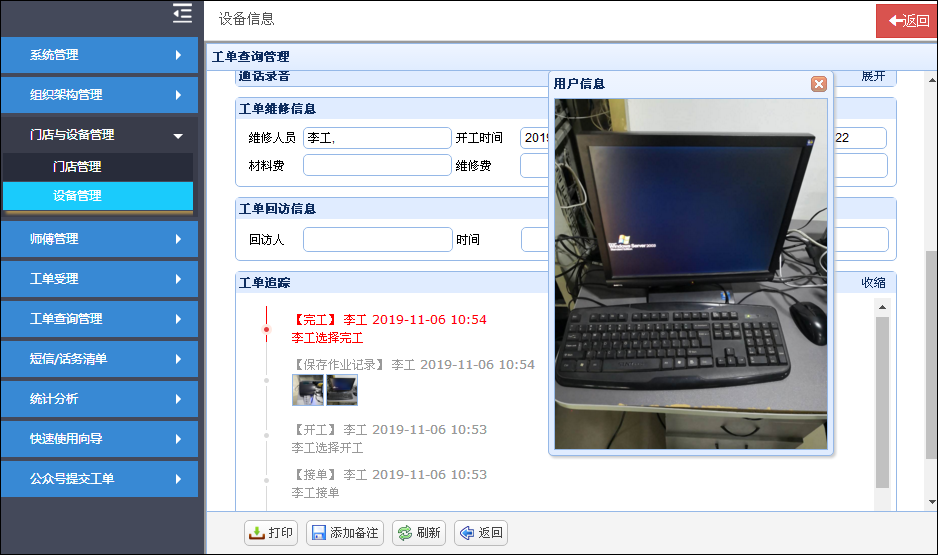The image size is (938, 556).
Task: Expand 系统管理 menu
Action: (100, 55)
